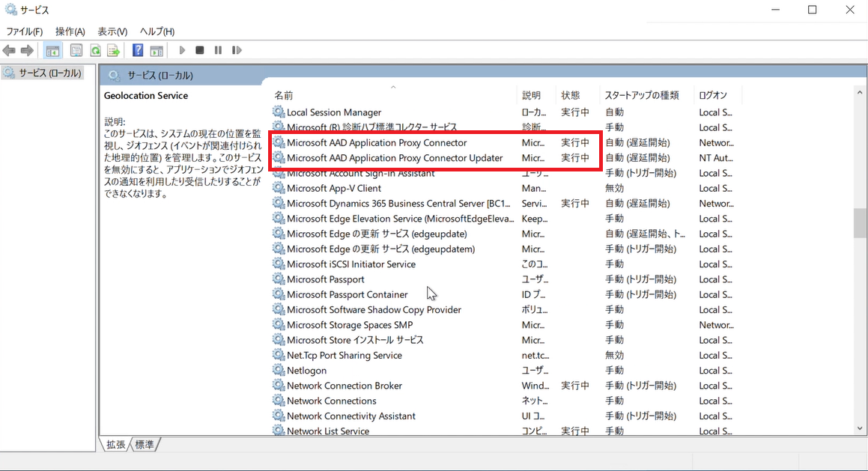The width and height of the screenshot is (868, 471).
Task: Click gear icon beside Microsoft iSCSI Initiator Service
Action: pyautogui.click(x=279, y=264)
